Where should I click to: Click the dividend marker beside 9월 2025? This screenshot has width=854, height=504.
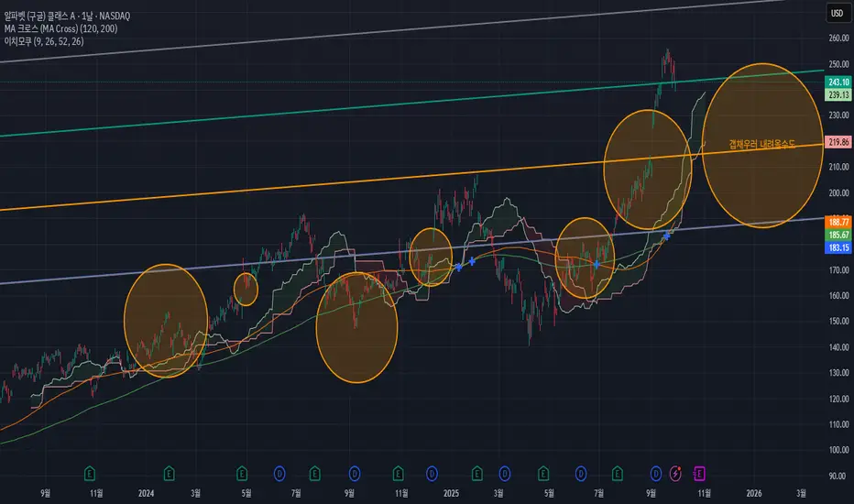(x=656, y=474)
